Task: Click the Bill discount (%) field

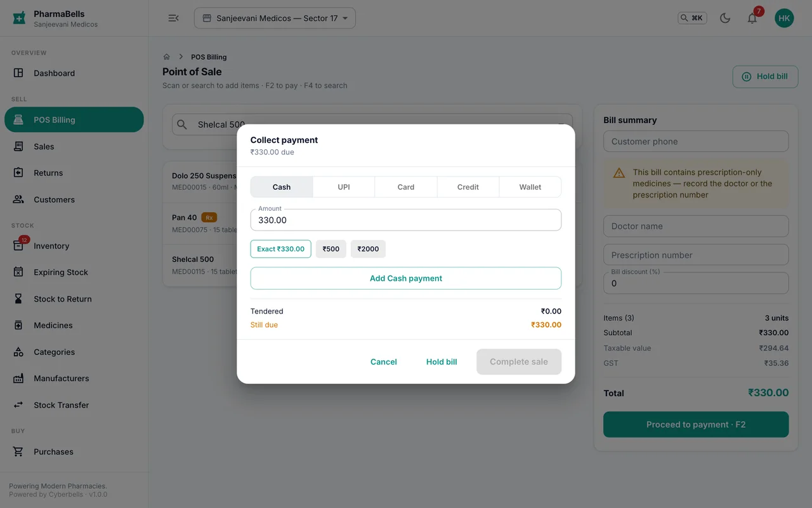Action: click(696, 283)
